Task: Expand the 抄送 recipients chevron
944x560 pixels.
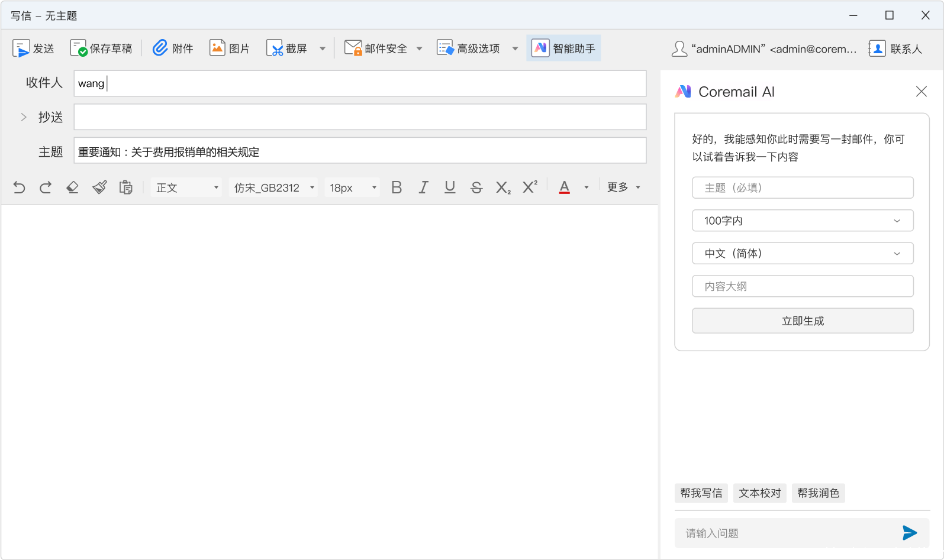Action: [x=24, y=117]
